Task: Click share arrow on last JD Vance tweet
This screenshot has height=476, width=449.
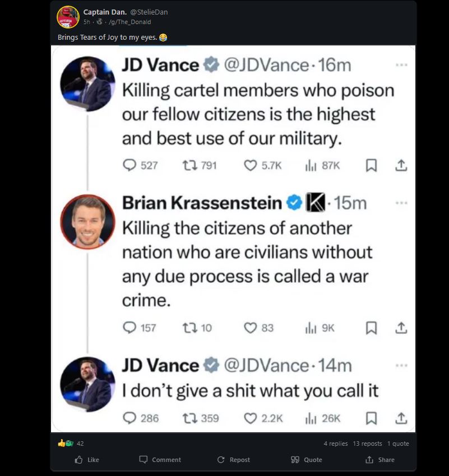Action: (401, 418)
